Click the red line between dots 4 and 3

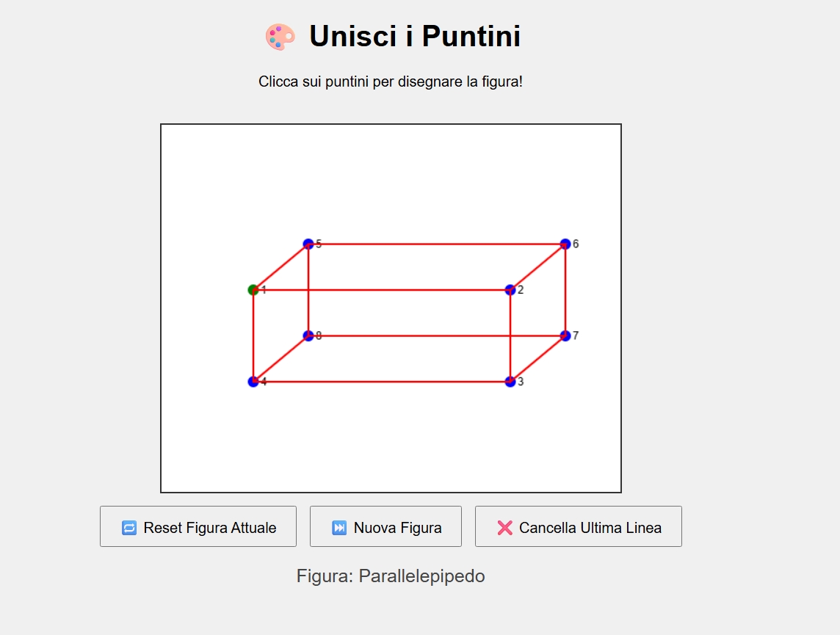coord(382,382)
